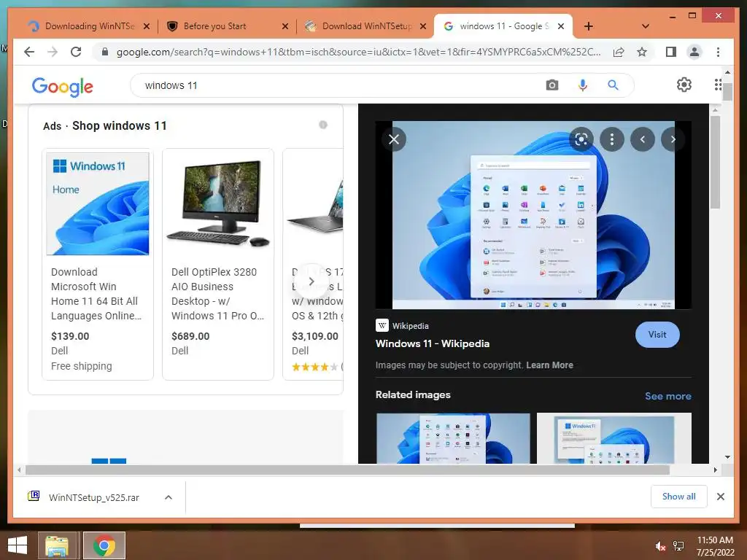Open the Dell OptiPlex 3280 ad
The height and width of the screenshot is (560, 747).
tap(217, 264)
